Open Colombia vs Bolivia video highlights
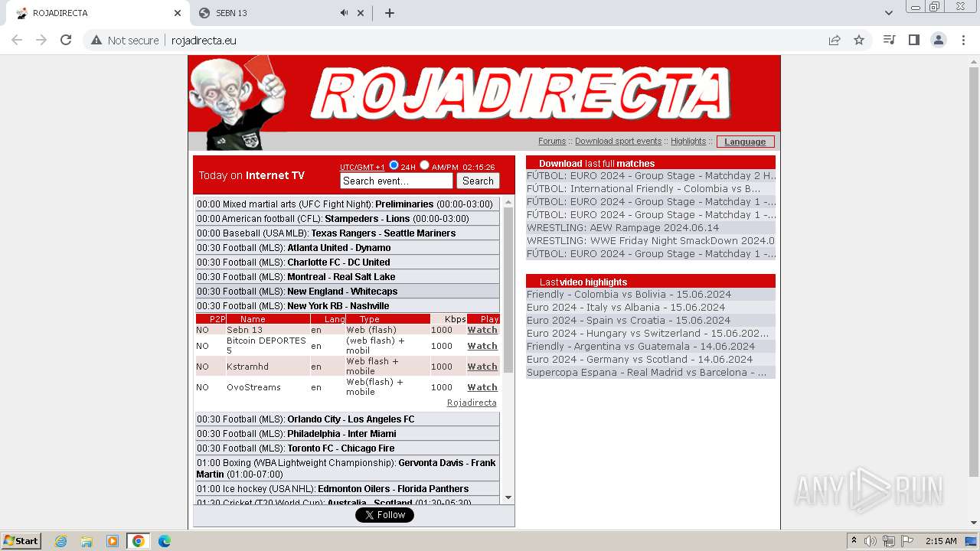This screenshot has height=551, width=980. (629, 295)
